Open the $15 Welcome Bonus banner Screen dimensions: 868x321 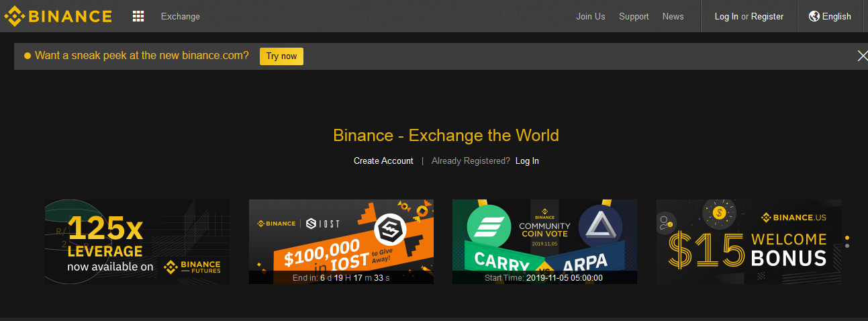point(749,242)
